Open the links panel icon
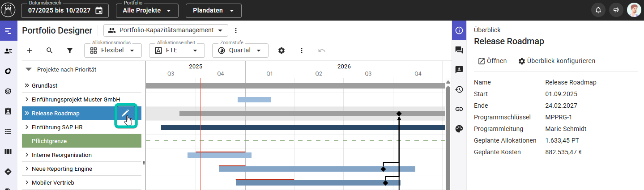The image size is (644, 190). pos(459,109)
